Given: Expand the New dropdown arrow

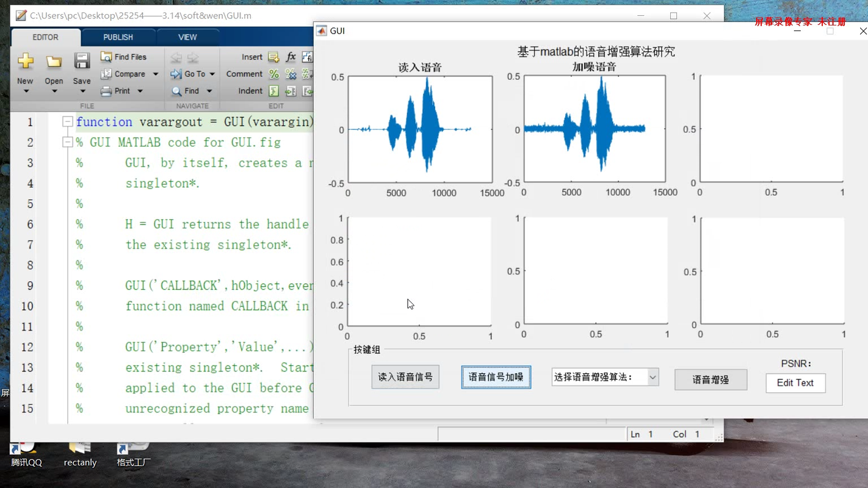Looking at the screenshot, I should pos(26,91).
